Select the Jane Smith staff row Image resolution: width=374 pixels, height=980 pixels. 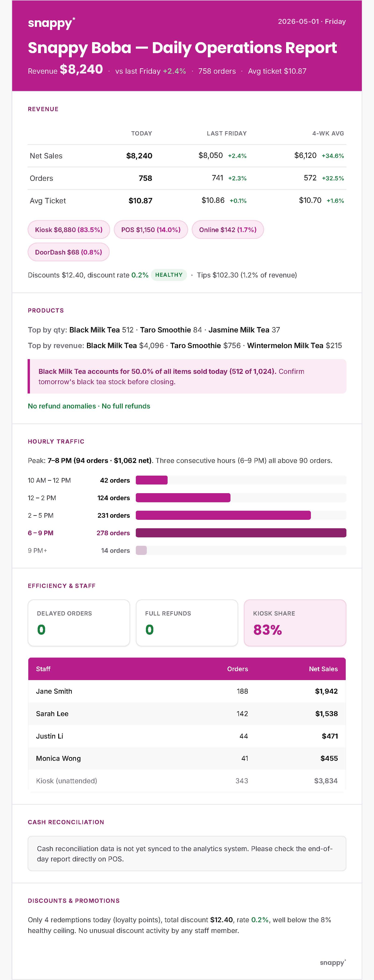point(187,691)
